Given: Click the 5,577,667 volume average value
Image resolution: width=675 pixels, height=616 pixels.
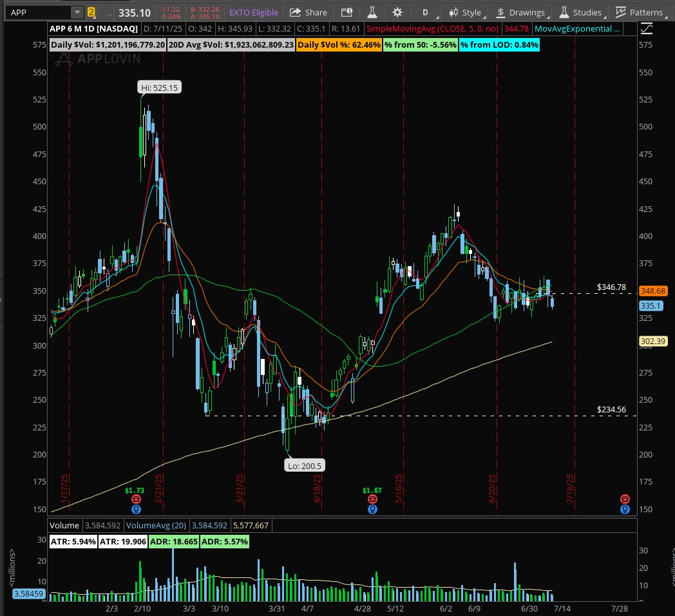Looking at the screenshot, I should pyautogui.click(x=251, y=525).
